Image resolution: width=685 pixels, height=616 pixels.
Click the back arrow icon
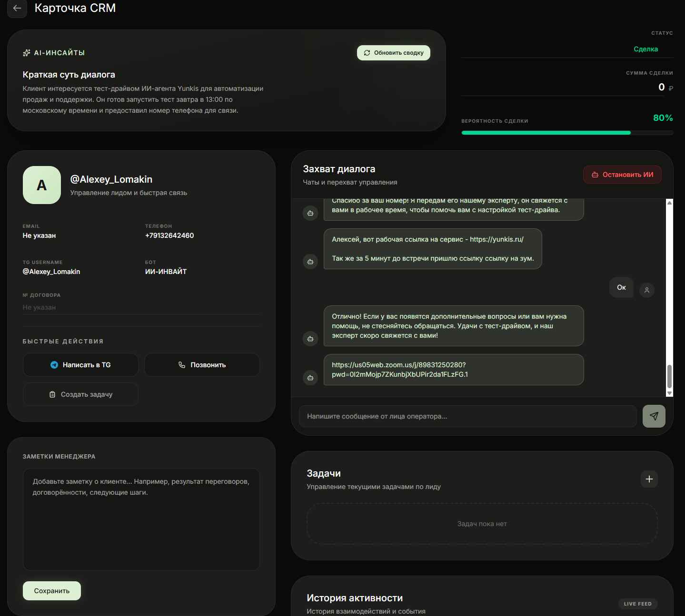coord(17,8)
